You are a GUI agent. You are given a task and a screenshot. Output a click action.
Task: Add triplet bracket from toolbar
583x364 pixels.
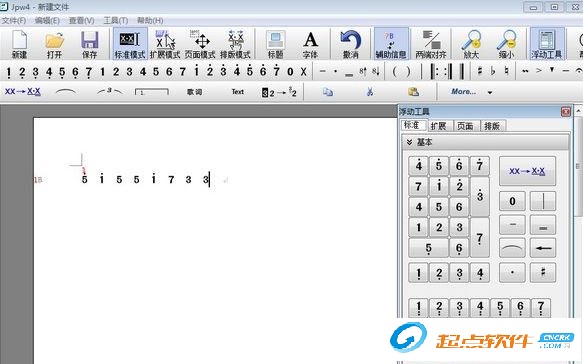point(110,91)
